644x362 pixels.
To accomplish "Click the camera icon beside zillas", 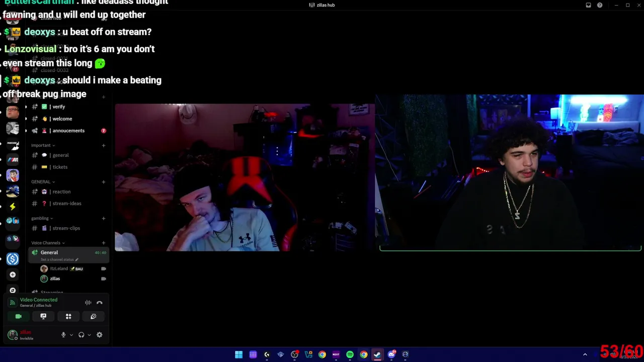I will point(103,279).
